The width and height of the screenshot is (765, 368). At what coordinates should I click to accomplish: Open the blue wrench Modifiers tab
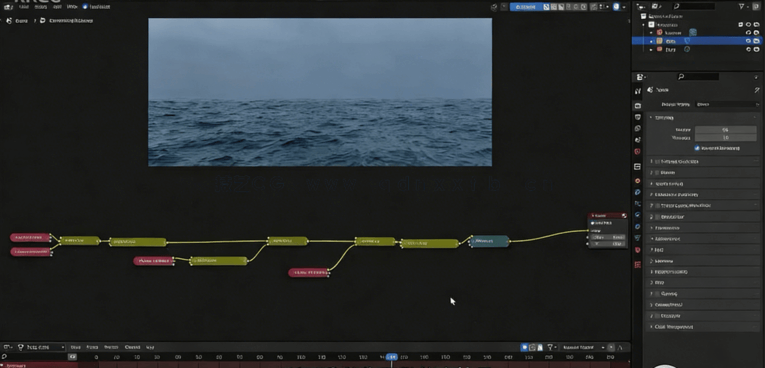(638, 192)
